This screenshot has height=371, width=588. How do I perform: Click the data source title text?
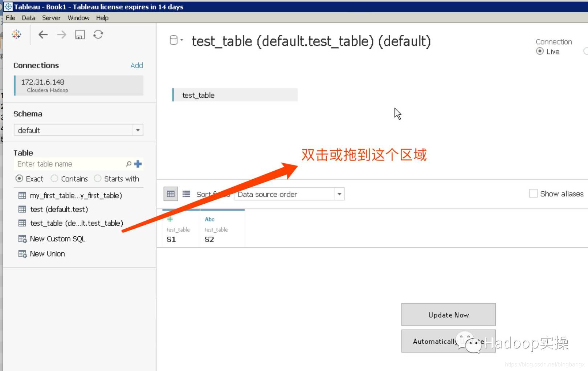pos(311,41)
